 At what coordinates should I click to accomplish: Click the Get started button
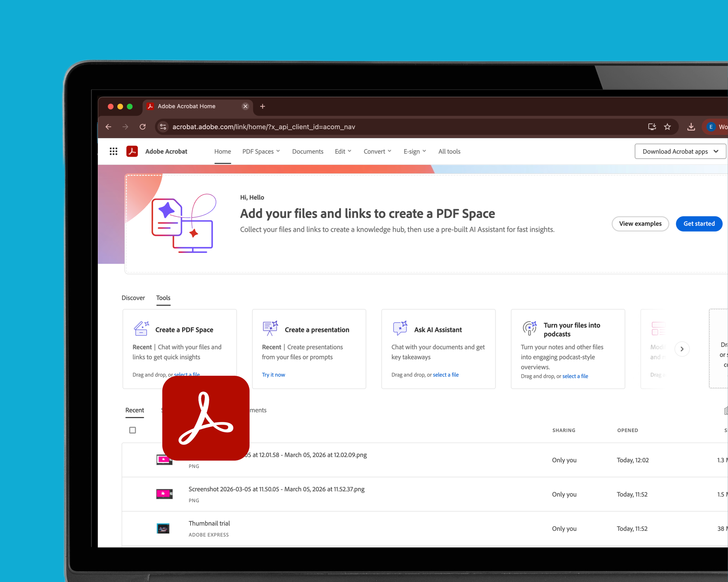click(699, 224)
